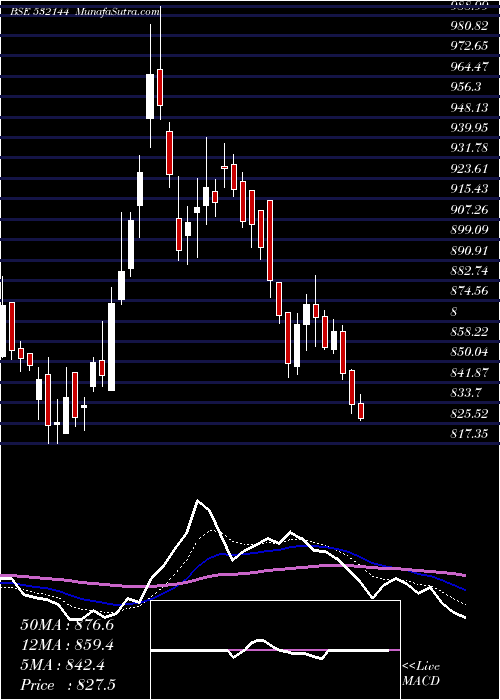Click the 833.7 price axis label

point(466,393)
